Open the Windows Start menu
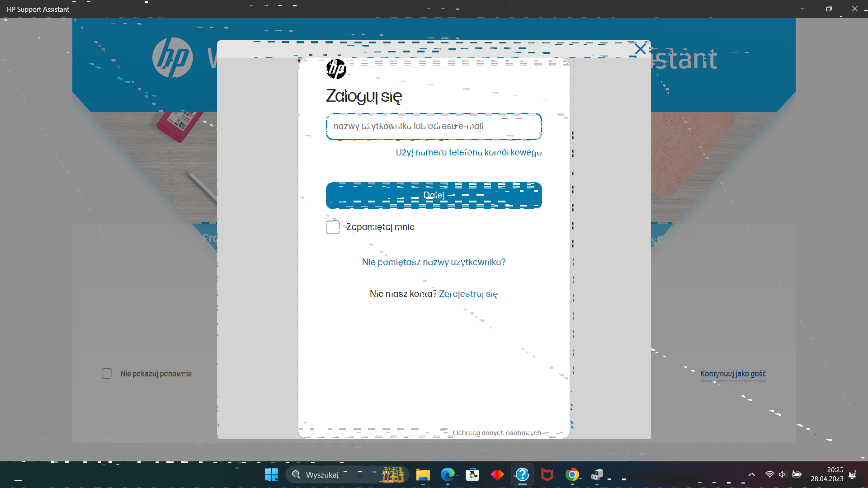 coord(271,474)
